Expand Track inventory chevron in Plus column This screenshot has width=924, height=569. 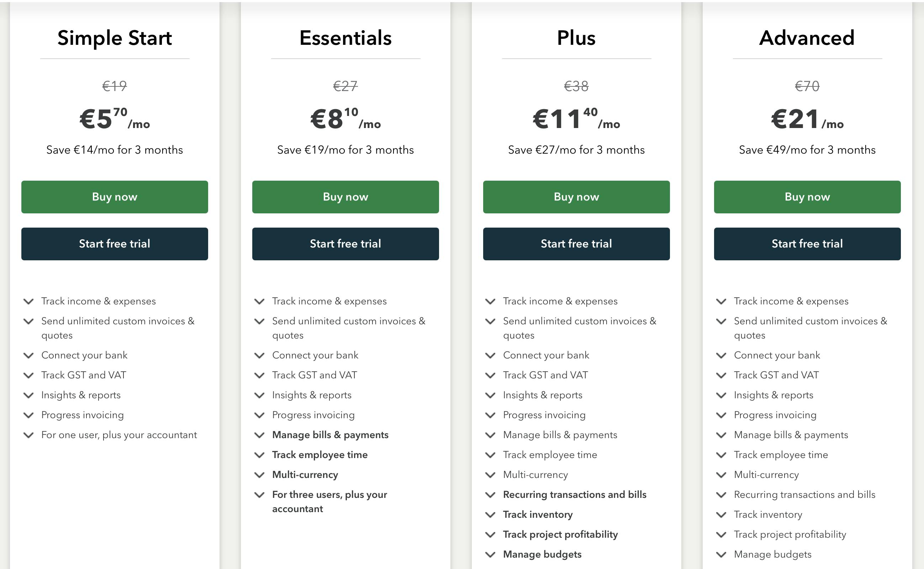click(x=490, y=515)
